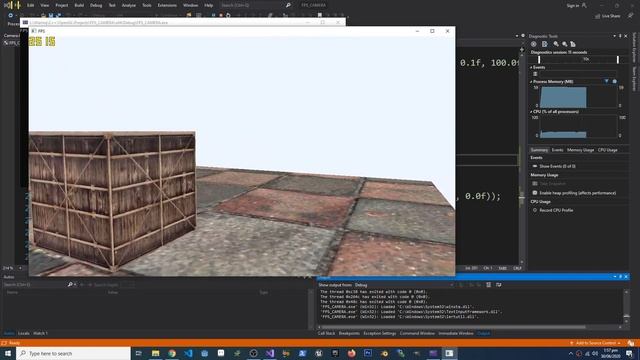Open Visual Studio Code from the taskbar
This screenshot has width=640, height=360.
188,353
